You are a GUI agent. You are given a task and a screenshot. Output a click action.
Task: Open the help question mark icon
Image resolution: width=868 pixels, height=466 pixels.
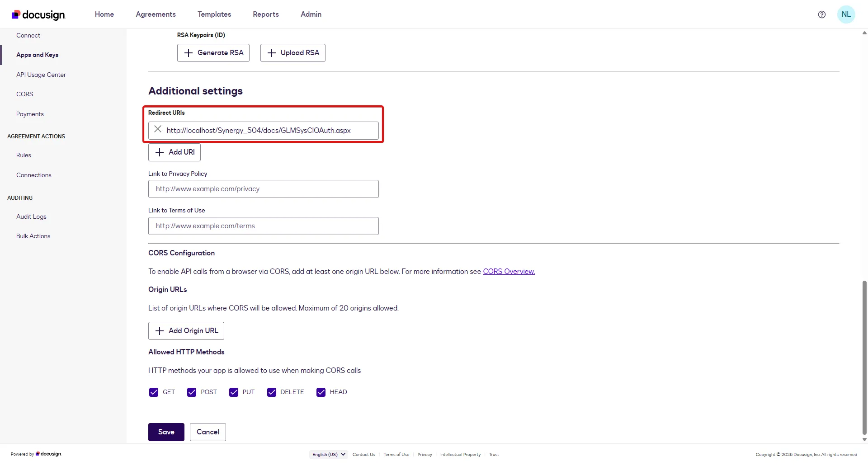821,14
